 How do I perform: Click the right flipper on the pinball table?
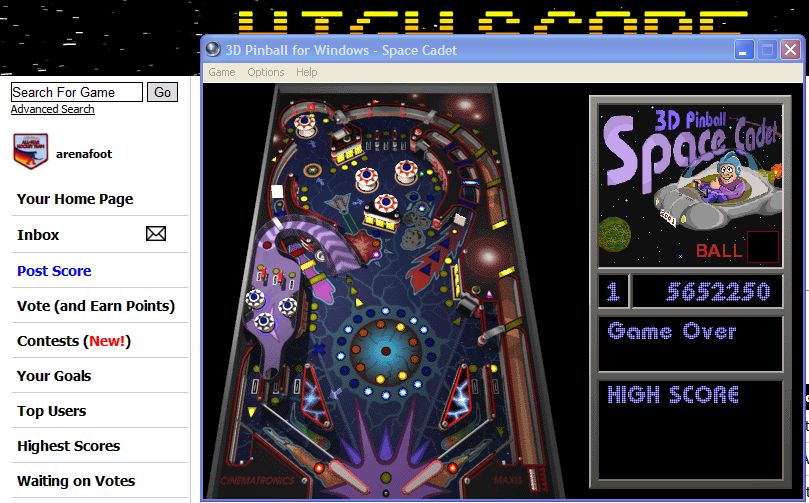point(424,476)
